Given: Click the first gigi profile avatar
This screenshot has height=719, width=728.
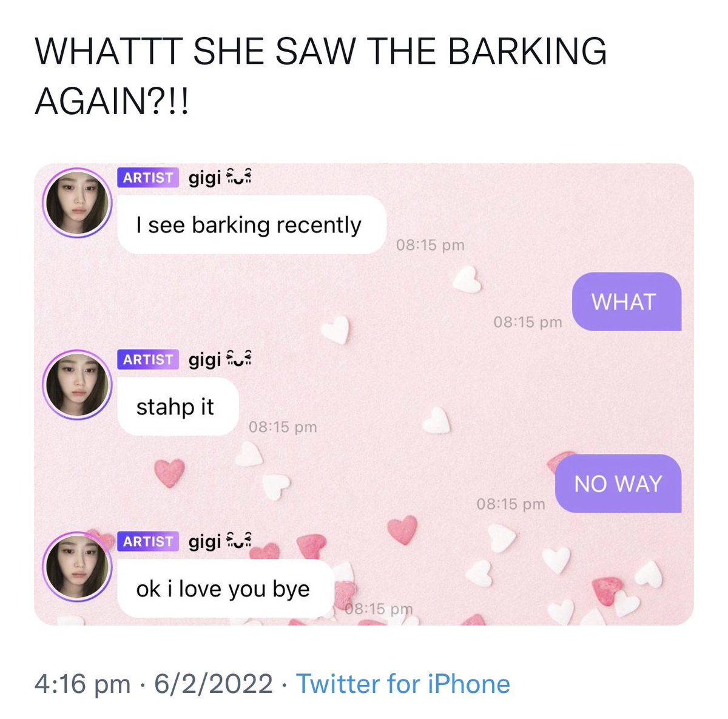Looking at the screenshot, I should 77,203.
